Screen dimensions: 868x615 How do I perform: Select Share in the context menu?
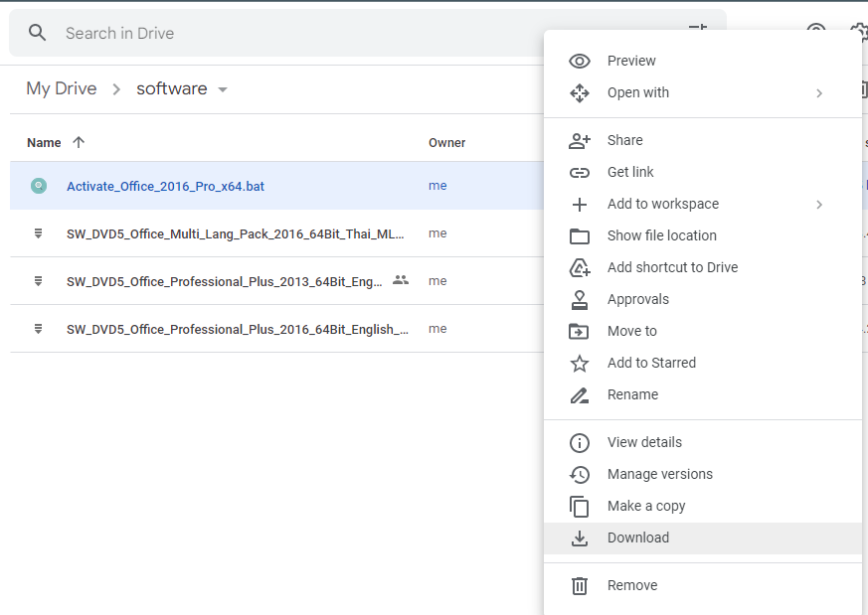coord(703,140)
